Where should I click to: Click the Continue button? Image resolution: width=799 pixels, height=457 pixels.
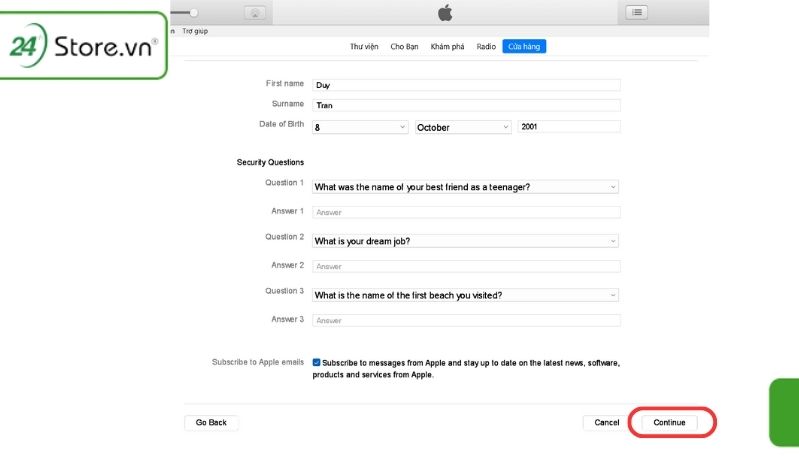pyautogui.click(x=669, y=422)
